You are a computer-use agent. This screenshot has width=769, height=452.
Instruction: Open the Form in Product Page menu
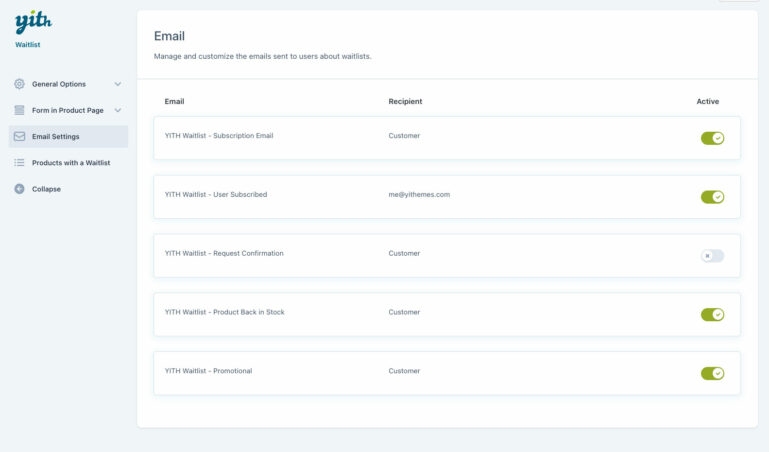point(68,110)
